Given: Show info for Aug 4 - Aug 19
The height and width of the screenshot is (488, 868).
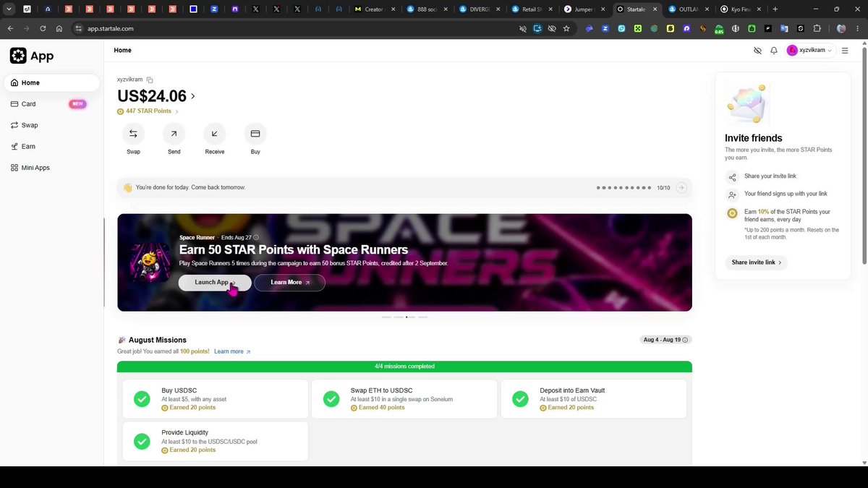Looking at the screenshot, I should pyautogui.click(x=685, y=340).
